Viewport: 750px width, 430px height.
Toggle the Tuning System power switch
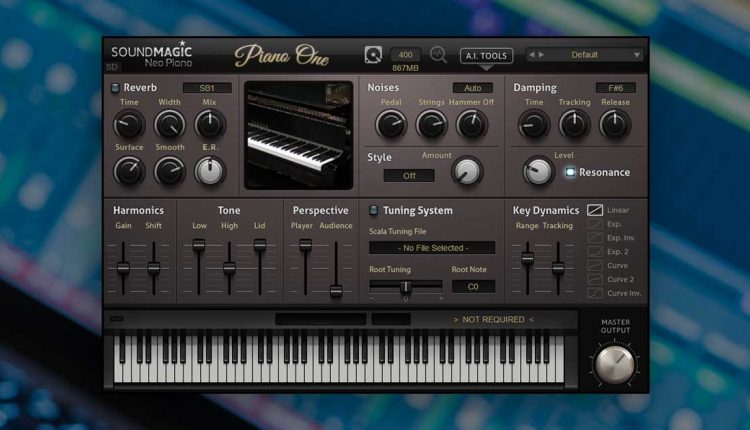click(x=374, y=210)
